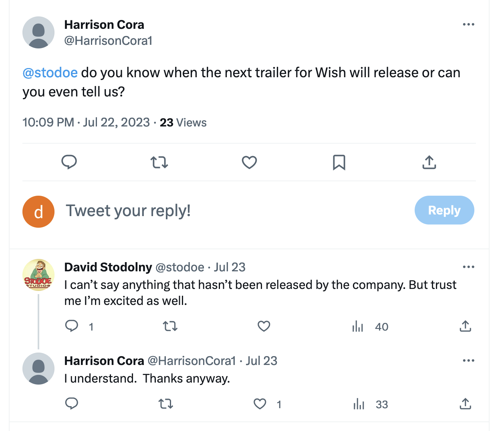Like David Stodolny's reply

tap(264, 326)
